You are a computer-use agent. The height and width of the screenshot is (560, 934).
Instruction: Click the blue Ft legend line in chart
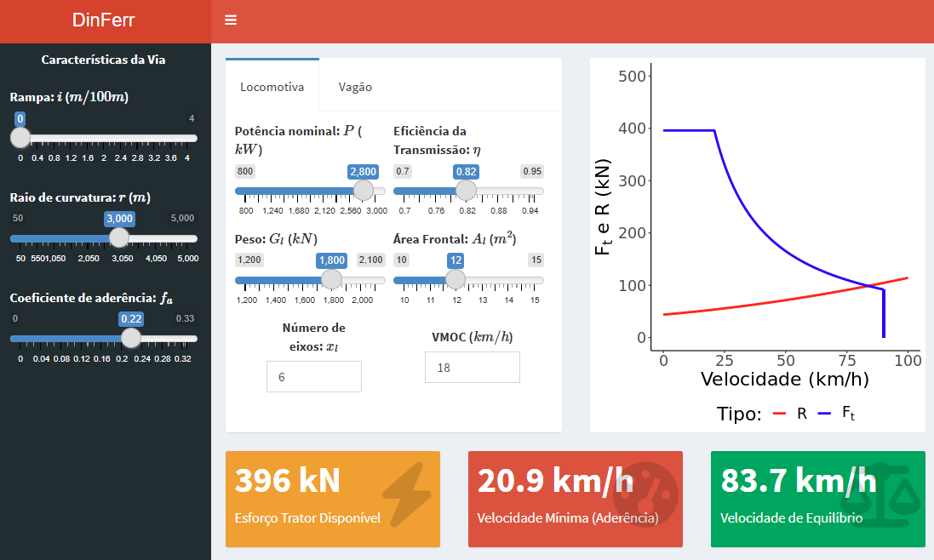824,414
